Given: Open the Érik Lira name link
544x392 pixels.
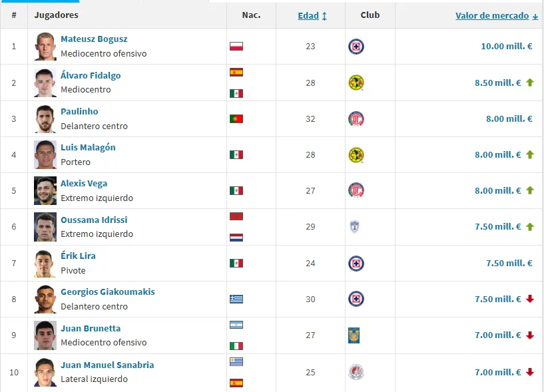Looking at the screenshot, I should point(77,256).
